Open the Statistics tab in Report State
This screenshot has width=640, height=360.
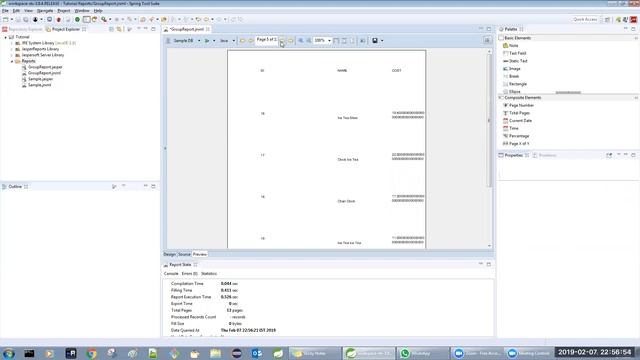click(209, 274)
